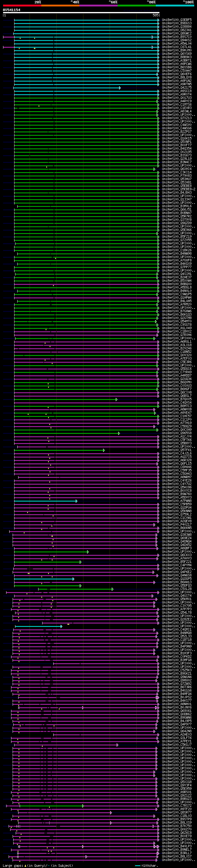This screenshot has width=197, height=868.
Task: Select hit label UniRef100_Q38884
Action: [x=177, y=26]
